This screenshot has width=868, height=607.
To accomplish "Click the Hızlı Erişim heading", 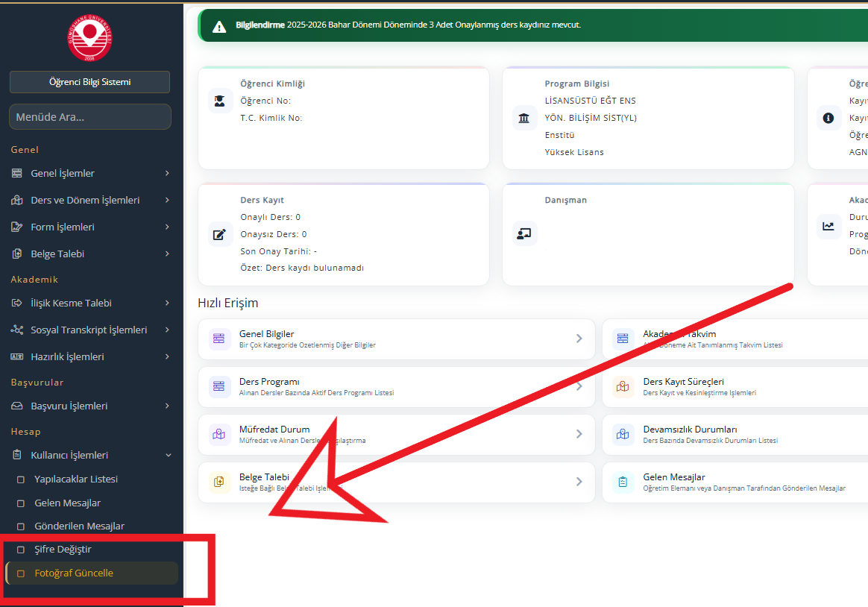I will pos(228,303).
